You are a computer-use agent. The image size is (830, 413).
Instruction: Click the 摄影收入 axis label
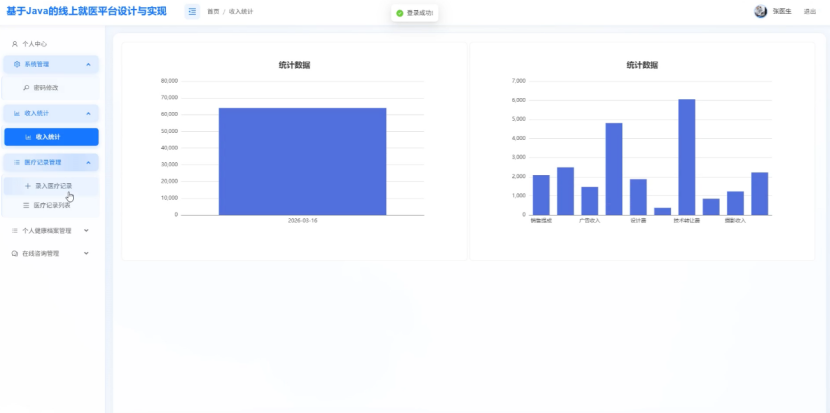tap(735, 221)
